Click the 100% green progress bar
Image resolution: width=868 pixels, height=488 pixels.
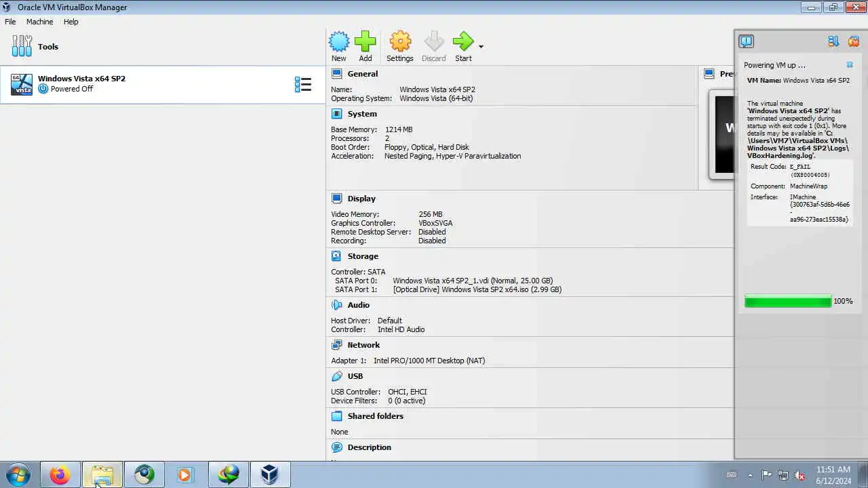788,301
